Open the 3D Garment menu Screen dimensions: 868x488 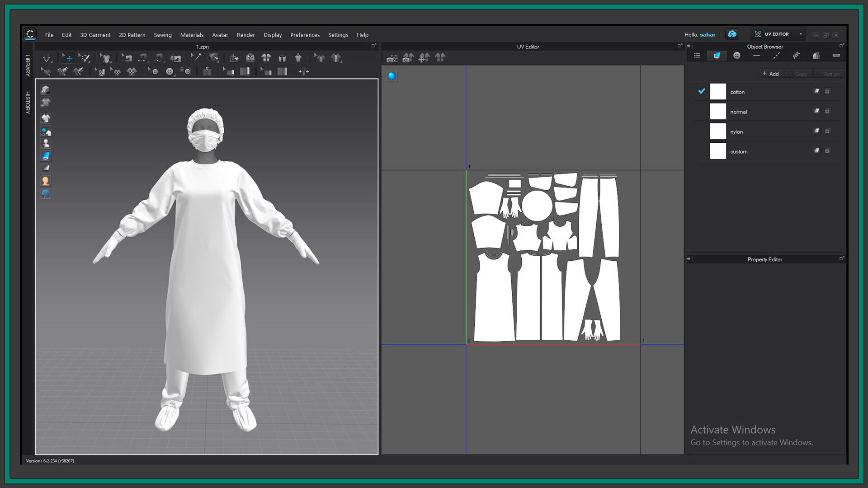point(95,35)
